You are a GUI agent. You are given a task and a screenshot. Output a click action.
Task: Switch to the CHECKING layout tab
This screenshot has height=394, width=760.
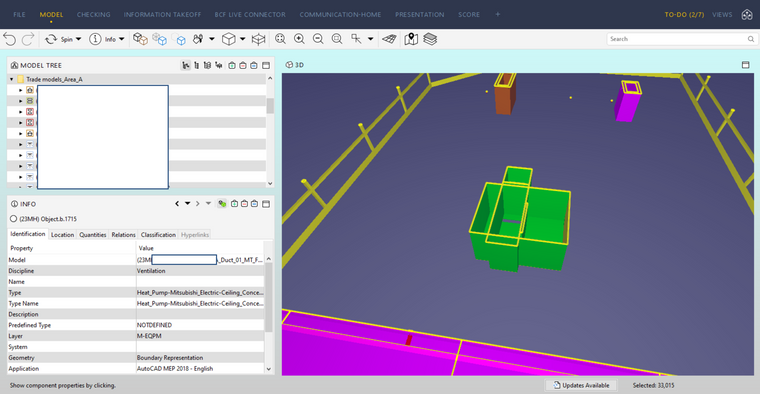point(94,15)
